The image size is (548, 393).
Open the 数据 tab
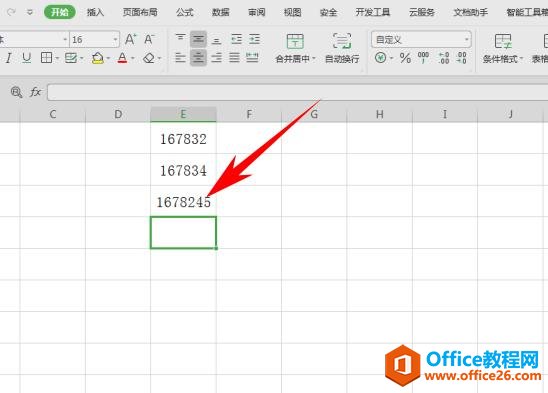[221, 12]
